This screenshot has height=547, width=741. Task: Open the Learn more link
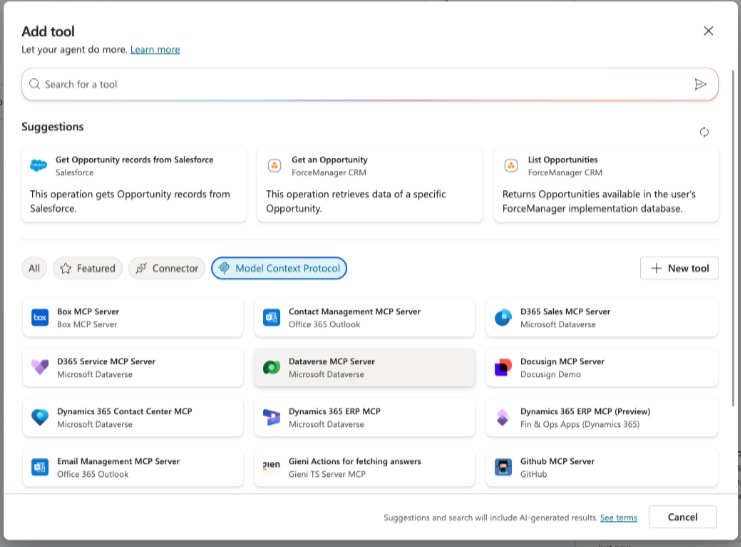pyautogui.click(x=155, y=50)
